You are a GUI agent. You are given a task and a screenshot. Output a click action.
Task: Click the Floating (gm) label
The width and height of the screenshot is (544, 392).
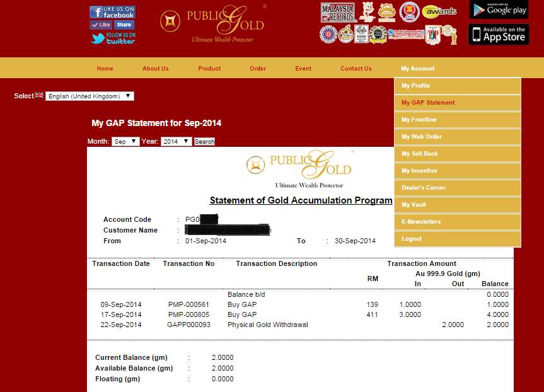(x=118, y=379)
